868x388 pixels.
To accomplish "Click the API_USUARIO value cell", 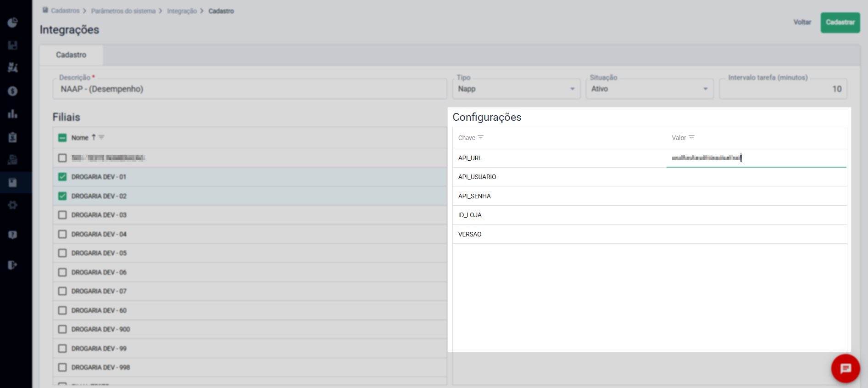I will 756,177.
